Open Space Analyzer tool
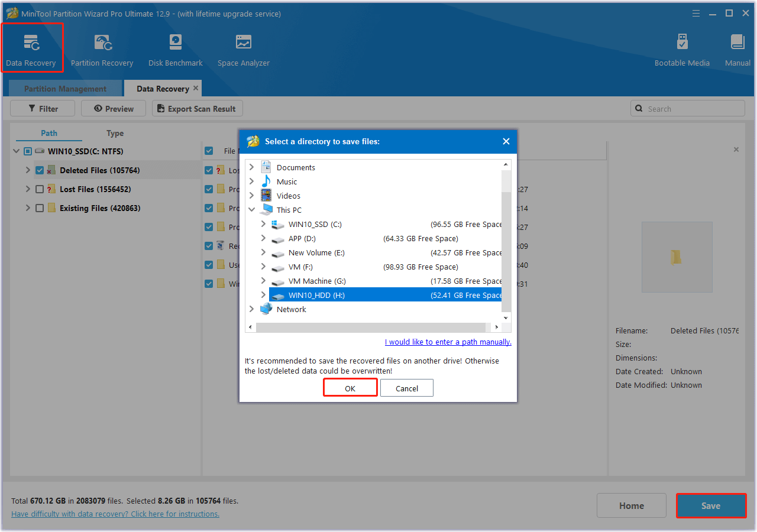Image resolution: width=757 pixels, height=532 pixels. coord(243,50)
